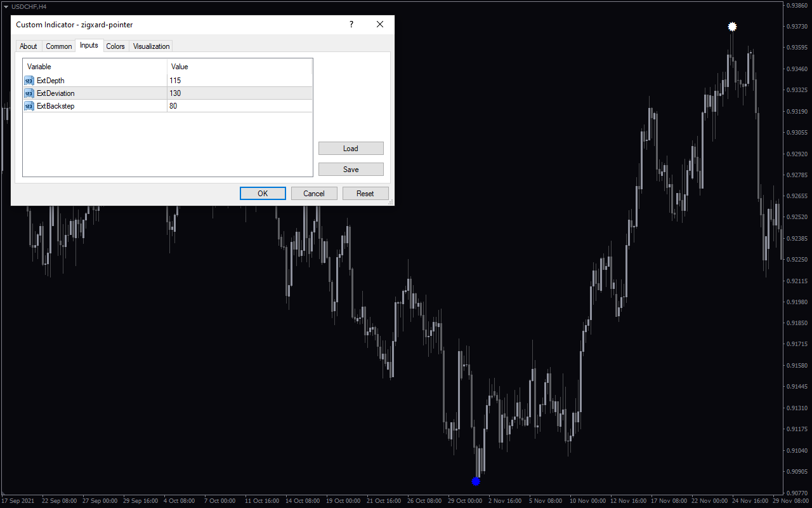This screenshot has width=812, height=508.
Task: Open the chart menu triangle beside USDCHF,H4
Action: 5,6
